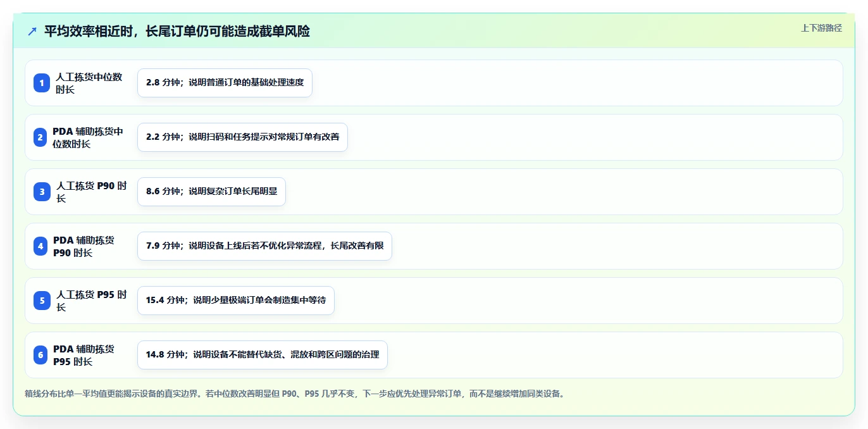Click the number 5 badge for 人工拣货 P95 时长
Image resolution: width=868 pixels, height=429 pixels.
click(x=42, y=301)
